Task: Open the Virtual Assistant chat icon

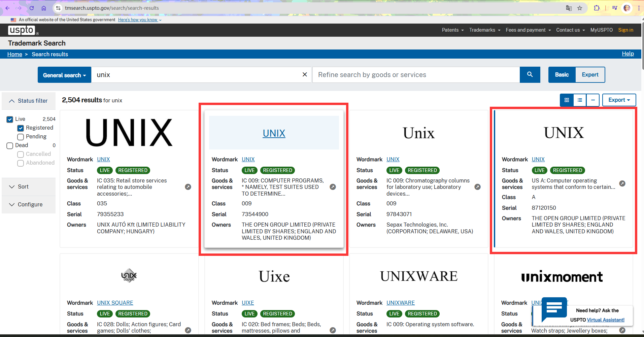Action: (554, 310)
